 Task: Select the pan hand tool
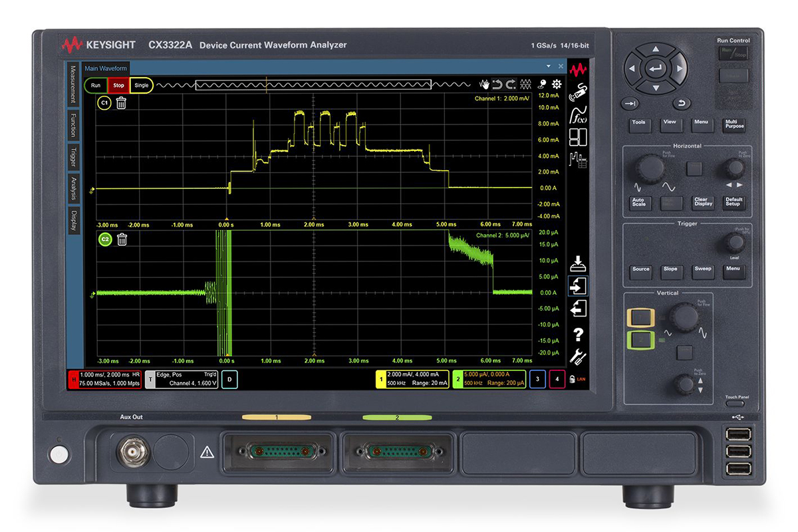(x=485, y=84)
